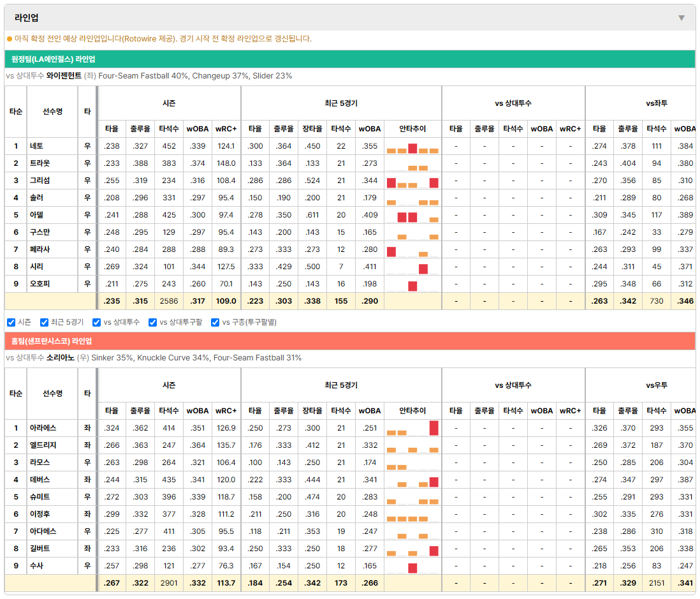Viewport: 700px width, 599px height.
Task: Toggle vs 구종(투구팔별) checkbox
Action: [x=215, y=322]
